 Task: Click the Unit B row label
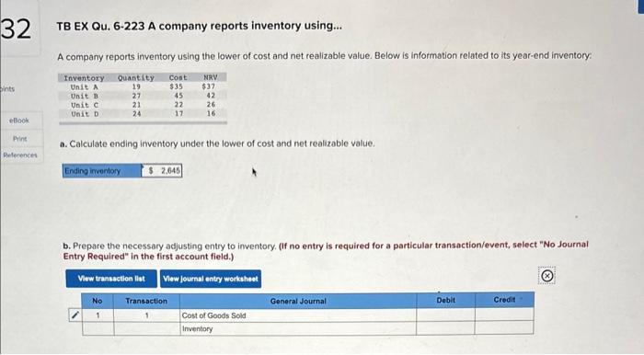pyautogui.click(x=85, y=96)
